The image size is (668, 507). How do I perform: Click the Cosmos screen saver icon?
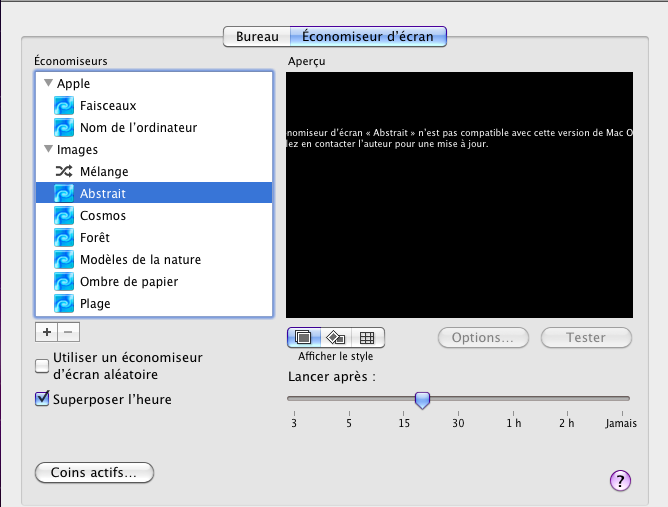coord(64,216)
